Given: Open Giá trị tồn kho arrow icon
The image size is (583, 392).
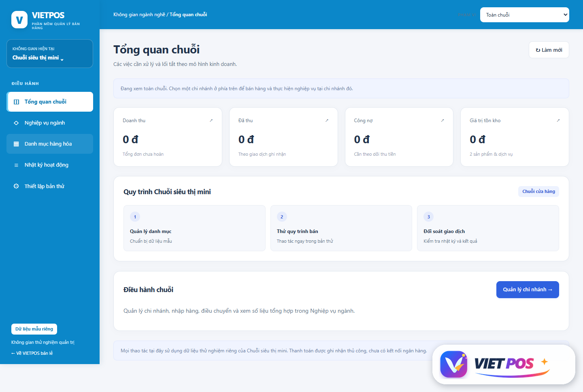Looking at the screenshot, I should 558,121.
